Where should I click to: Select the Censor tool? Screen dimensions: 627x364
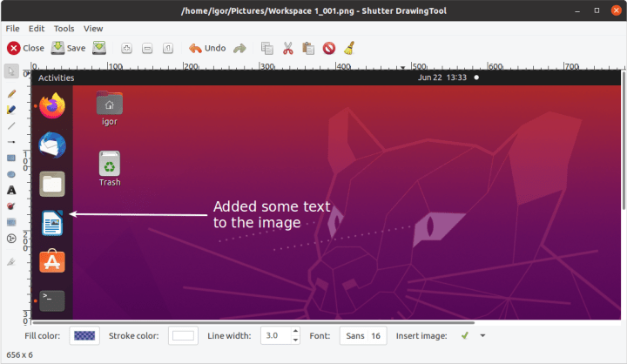tap(11, 206)
